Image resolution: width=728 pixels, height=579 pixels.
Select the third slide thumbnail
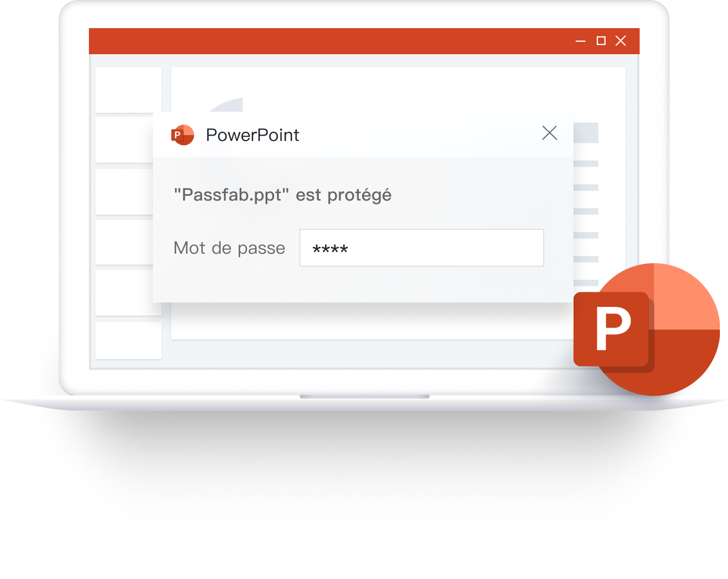click(125, 192)
